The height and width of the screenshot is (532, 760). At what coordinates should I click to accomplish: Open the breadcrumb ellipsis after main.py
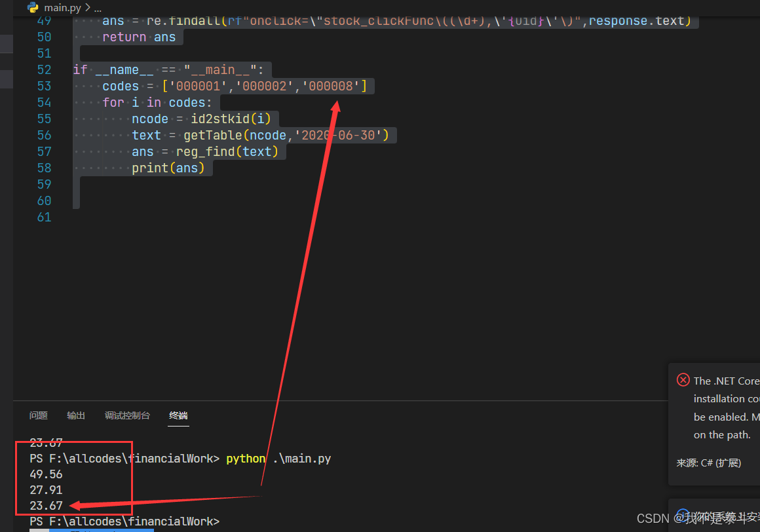tap(98, 8)
